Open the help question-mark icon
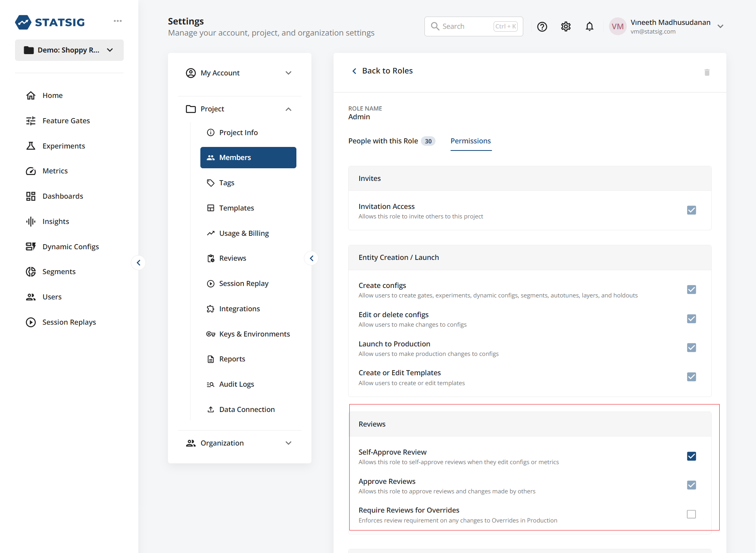 [x=542, y=26]
